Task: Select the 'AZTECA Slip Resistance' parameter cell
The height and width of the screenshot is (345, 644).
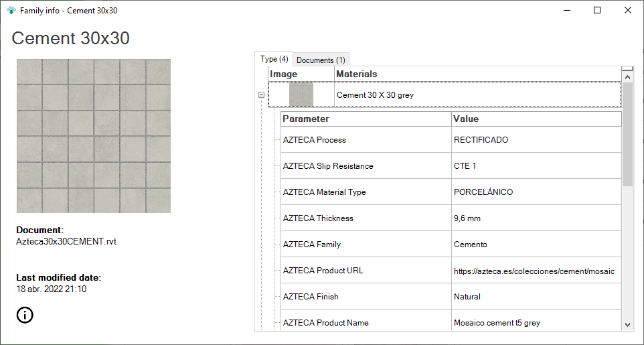Action: pos(366,165)
